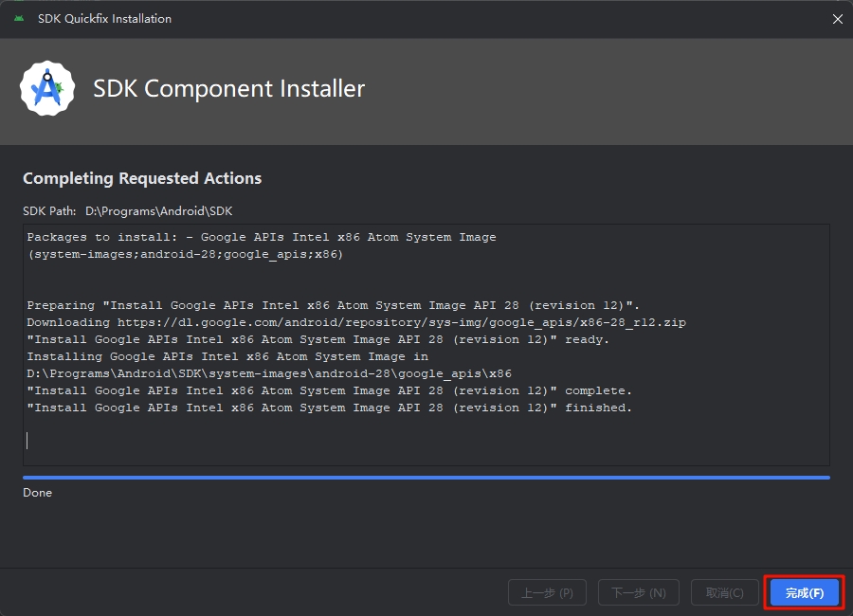853x616 pixels.
Task: Click the small Android icon in title bar
Action: [x=19, y=19]
